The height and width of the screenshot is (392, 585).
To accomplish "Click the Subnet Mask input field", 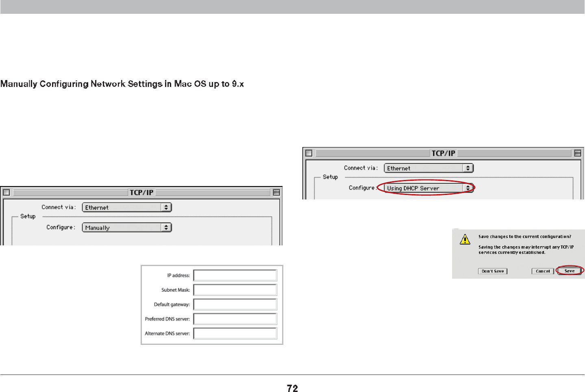I will (x=235, y=290).
